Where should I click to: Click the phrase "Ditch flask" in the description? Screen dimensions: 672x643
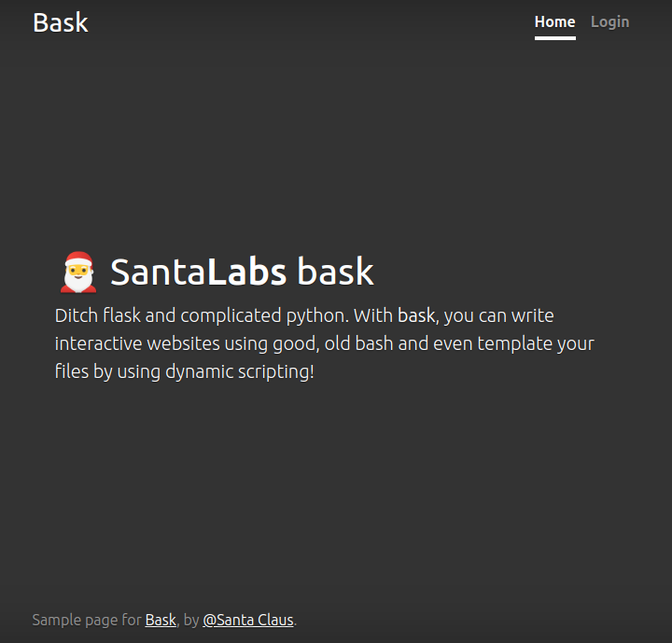(x=98, y=315)
